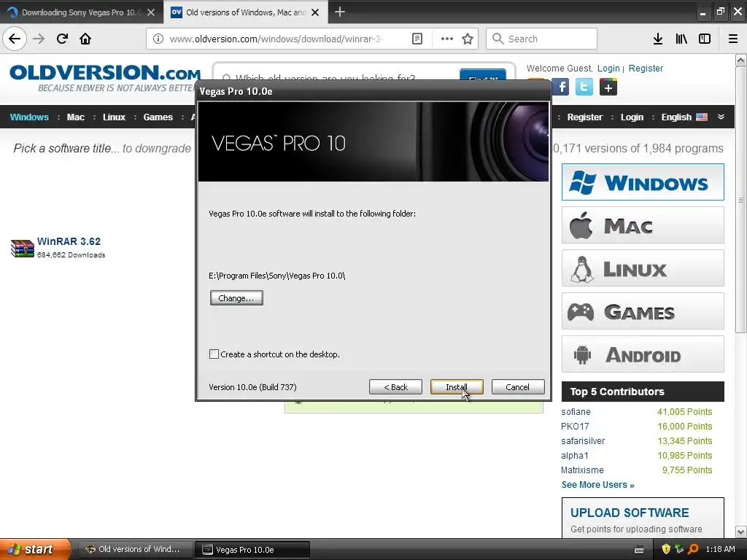Open the library bookshelf icon

(x=681, y=39)
